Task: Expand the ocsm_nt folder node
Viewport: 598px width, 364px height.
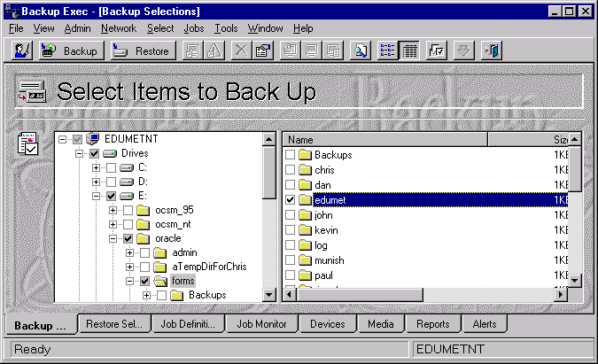Action: (x=113, y=224)
